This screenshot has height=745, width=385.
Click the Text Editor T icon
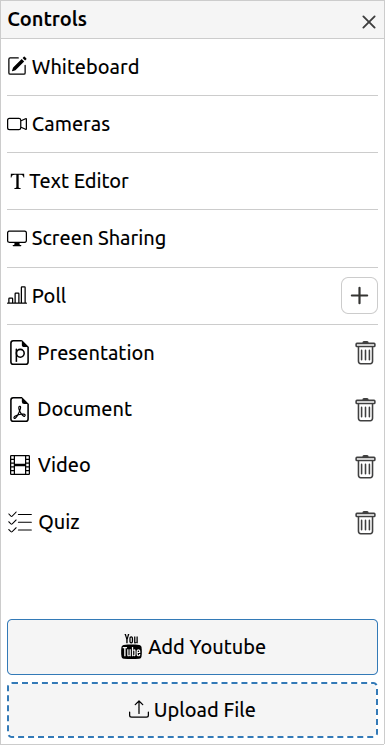(x=18, y=181)
